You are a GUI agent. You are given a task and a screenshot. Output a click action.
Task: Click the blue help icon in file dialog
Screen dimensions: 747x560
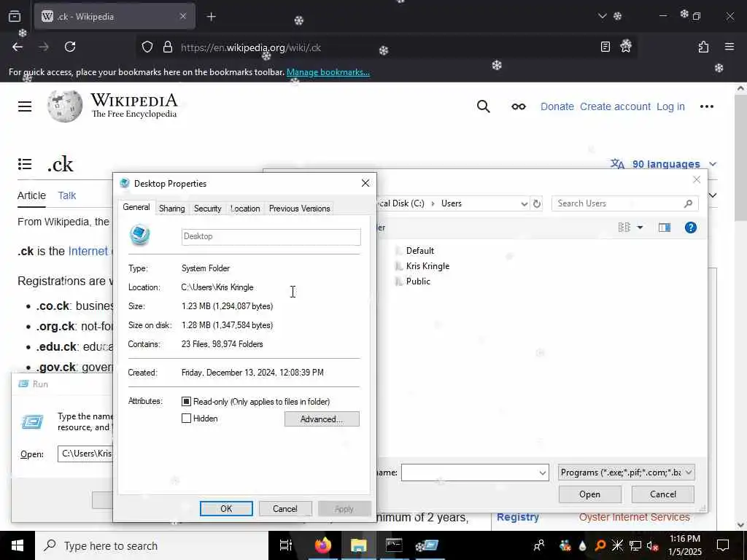click(x=690, y=227)
